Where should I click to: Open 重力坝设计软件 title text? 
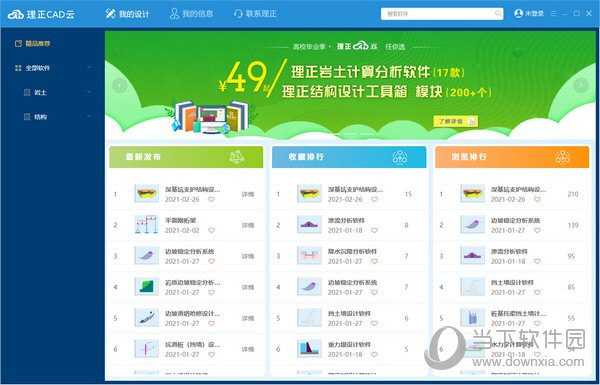point(349,344)
